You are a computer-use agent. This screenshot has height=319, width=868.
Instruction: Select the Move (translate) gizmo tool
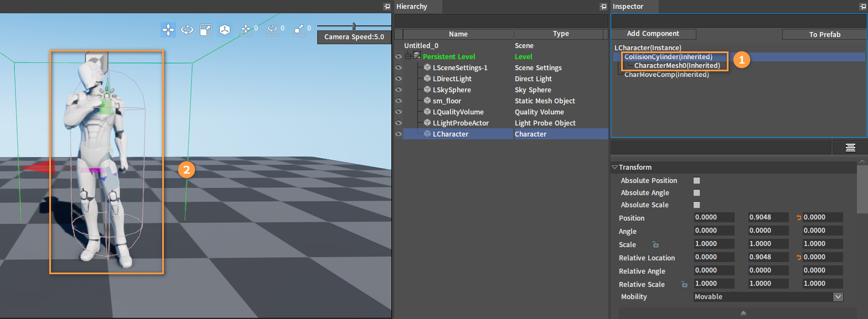tap(168, 29)
